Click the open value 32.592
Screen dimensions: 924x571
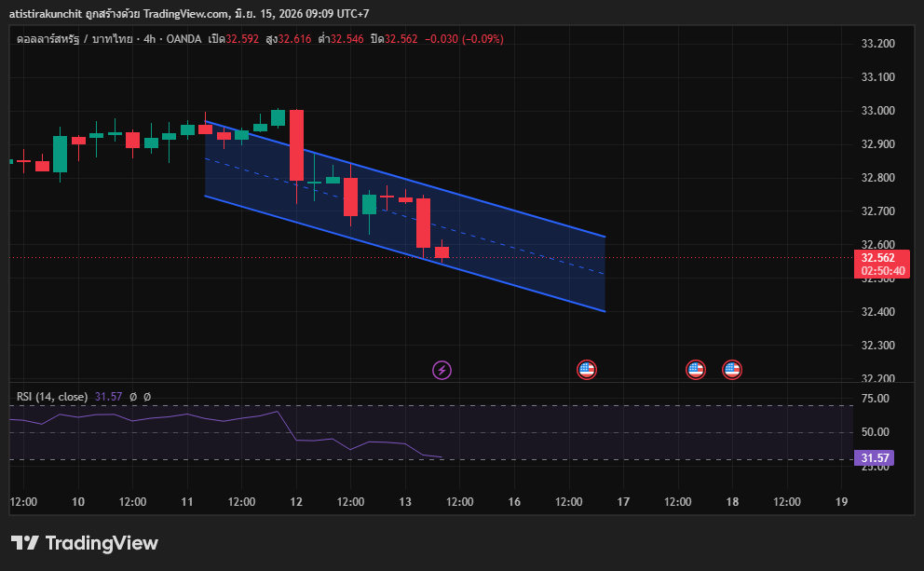(242, 39)
